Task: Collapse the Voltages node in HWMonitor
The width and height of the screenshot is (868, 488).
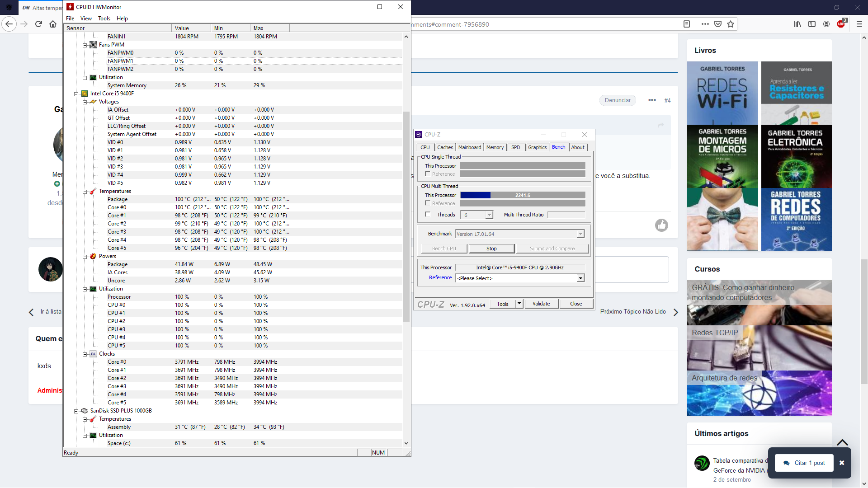Action: point(85,102)
